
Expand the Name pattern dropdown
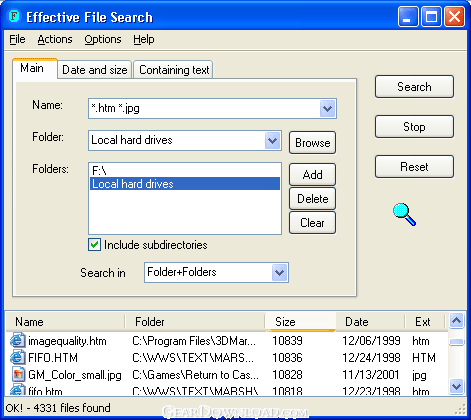pyautogui.click(x=327, y=108)
